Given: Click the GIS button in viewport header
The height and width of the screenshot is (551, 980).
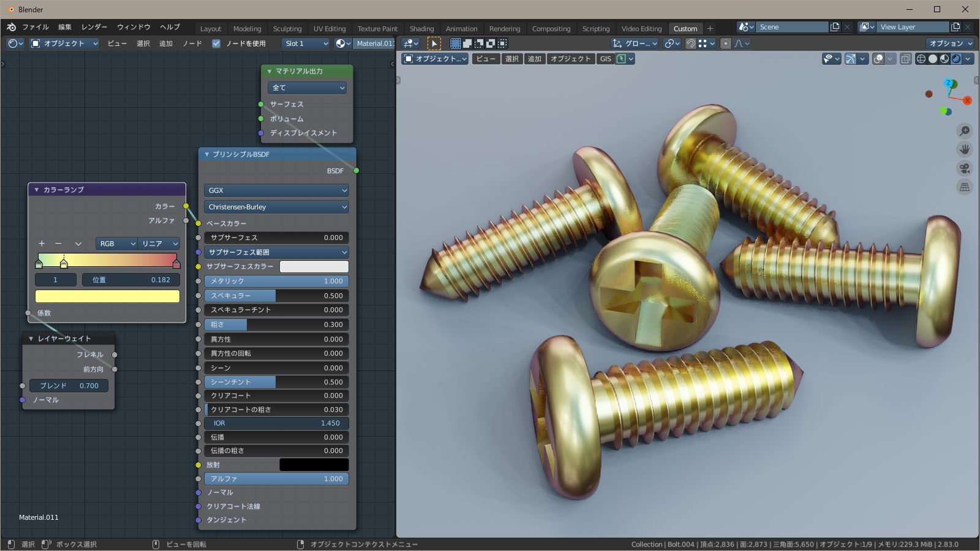Looking at the screenshot, I should (x=606, y=59).
